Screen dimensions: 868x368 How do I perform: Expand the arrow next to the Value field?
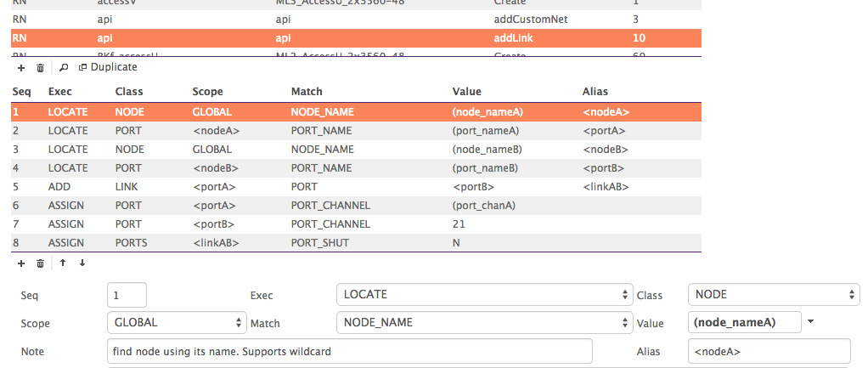[810, 322]
